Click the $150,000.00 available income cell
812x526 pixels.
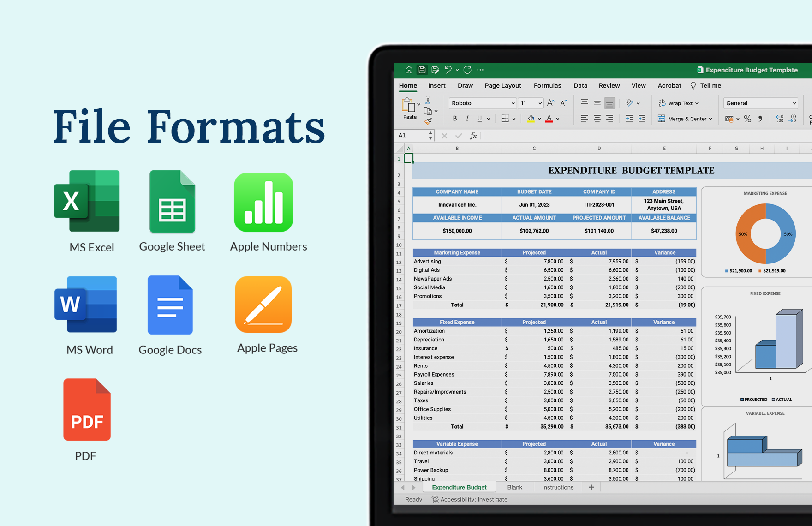point(457,231)
